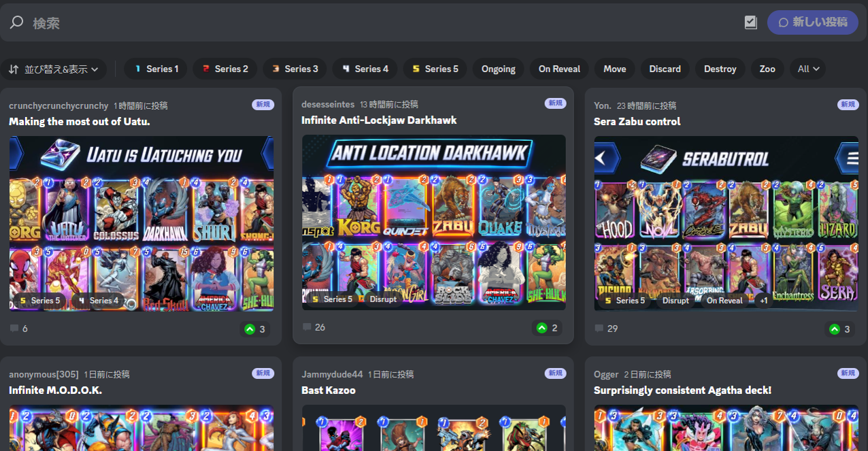This screenshot has height=451, width=868.
Task: Filter by Series 4 tag
Action: point(365,69)
